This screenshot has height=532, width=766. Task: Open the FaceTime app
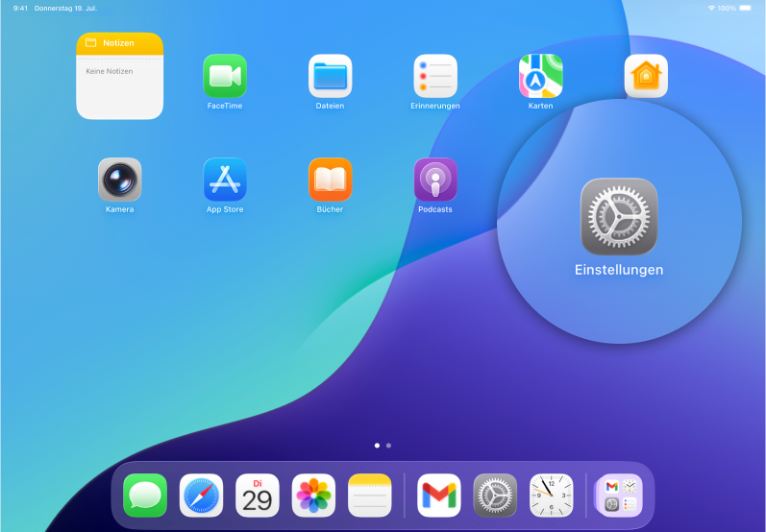click(x=225, y=76)
